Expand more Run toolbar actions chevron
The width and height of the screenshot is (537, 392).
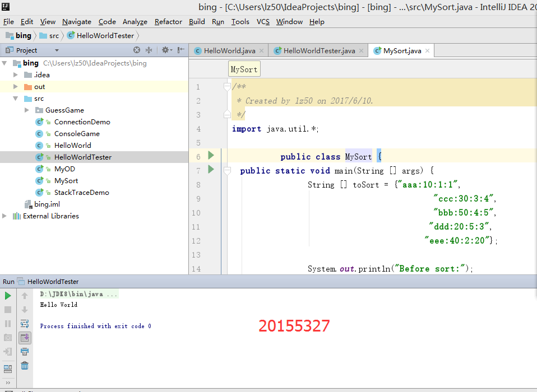click(x=8, y=382)
